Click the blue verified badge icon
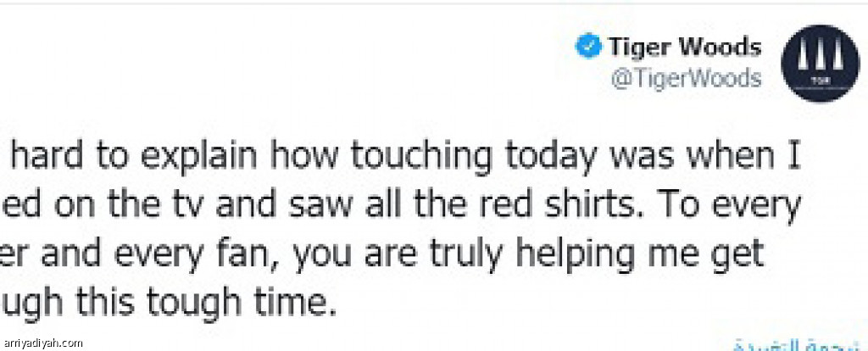 click(x=588, y=47)
